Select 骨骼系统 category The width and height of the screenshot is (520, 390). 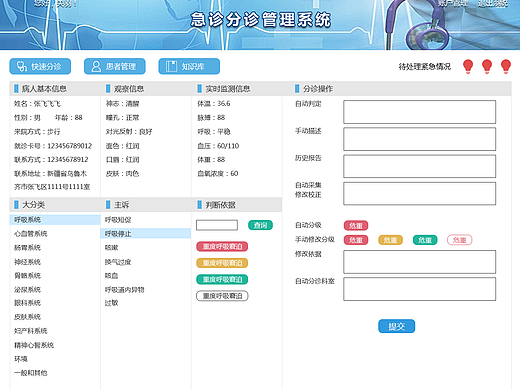point(27,275)
